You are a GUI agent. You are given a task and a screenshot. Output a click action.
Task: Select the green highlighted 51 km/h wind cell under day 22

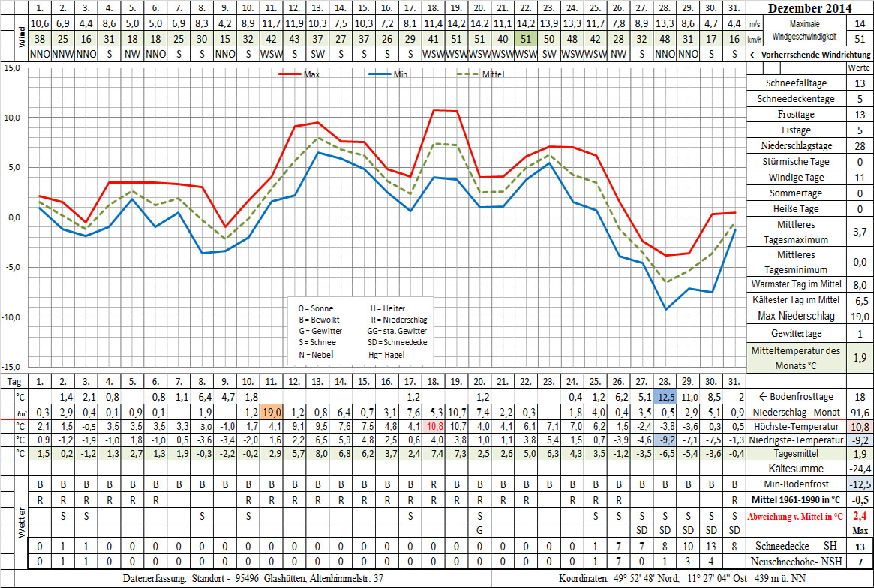(527, 39)
